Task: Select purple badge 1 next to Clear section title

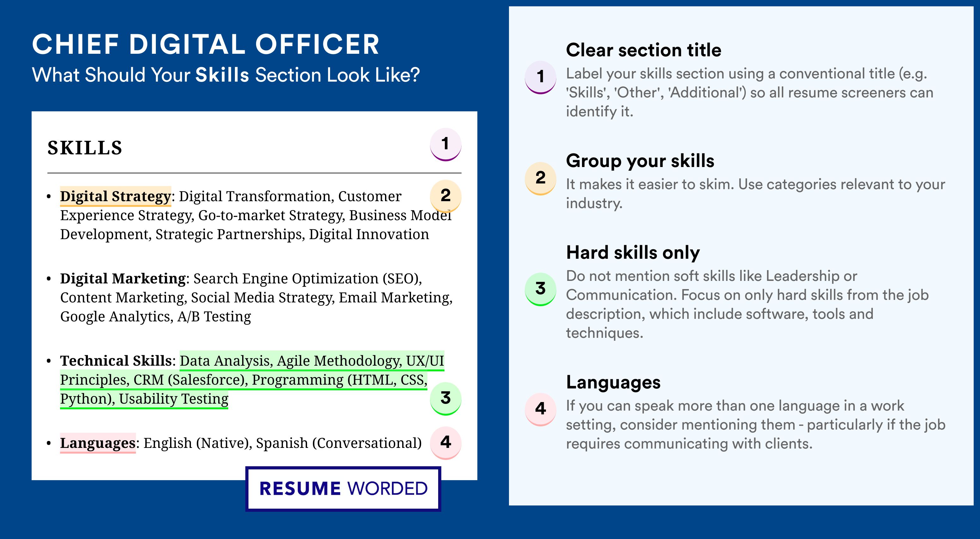Action: pyautogui.click(x=541, y=77)
